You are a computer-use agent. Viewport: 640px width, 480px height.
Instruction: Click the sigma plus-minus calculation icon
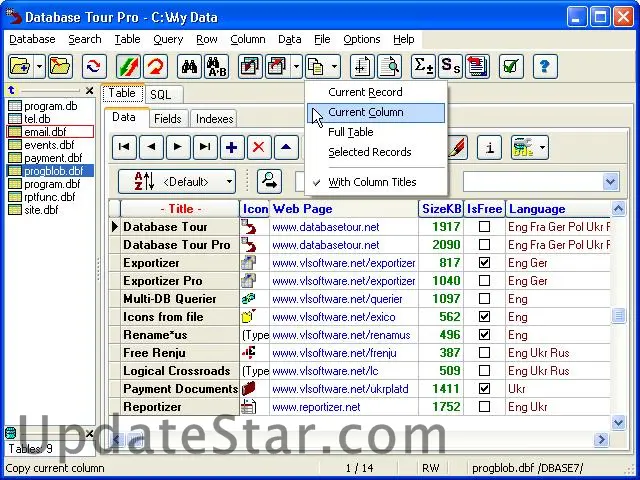[423, 66]
